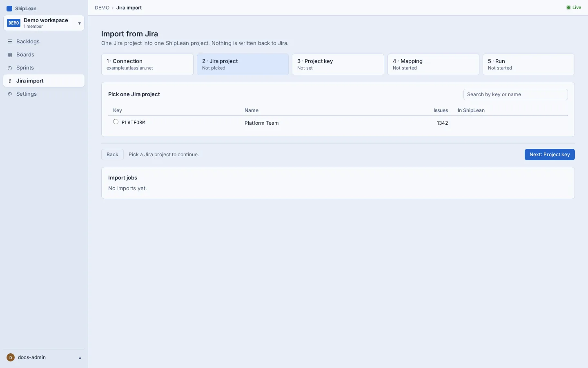Click the Name column header
The width and height of the screenshot is (588, 368).
point(252,110)
